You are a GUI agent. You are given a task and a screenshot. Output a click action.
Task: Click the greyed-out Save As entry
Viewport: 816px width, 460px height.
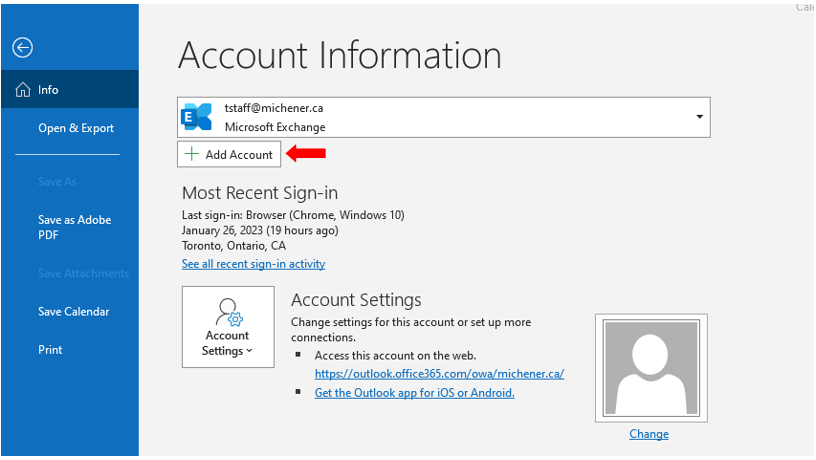(x=57, y=182)
